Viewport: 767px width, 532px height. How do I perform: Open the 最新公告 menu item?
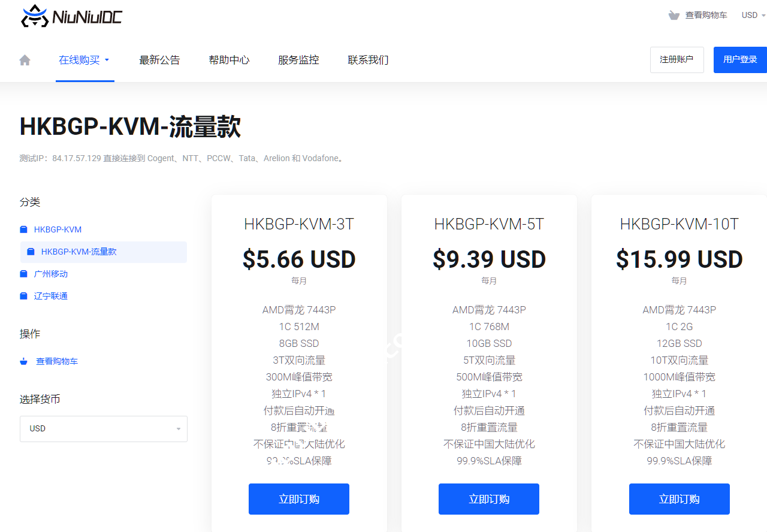click(160, 59)
